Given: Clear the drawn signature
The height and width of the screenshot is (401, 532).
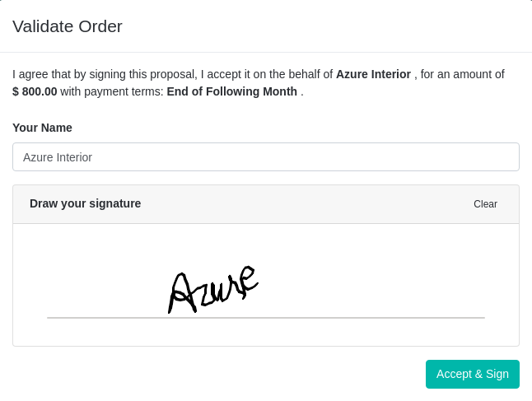Looking at the screenshot, I should tap(485, 204).
